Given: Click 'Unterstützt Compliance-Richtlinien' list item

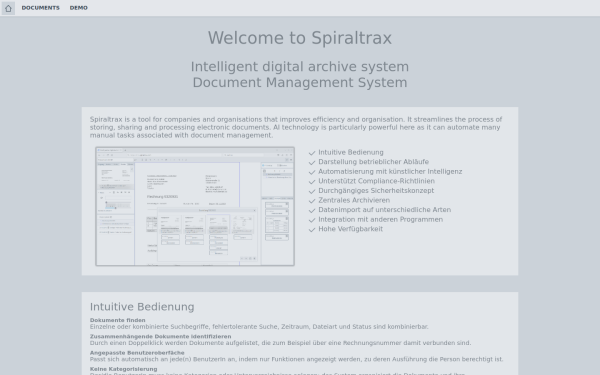Looking at the screenshot, I should click(376, 181).
